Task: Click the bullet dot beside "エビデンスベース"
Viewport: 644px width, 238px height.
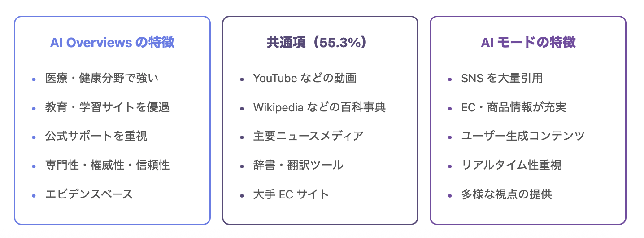Action: (34, 195)
